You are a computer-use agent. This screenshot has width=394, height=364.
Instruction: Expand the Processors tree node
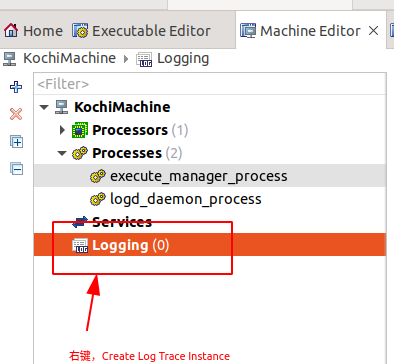pyautogui.click(x=62, y=130)
